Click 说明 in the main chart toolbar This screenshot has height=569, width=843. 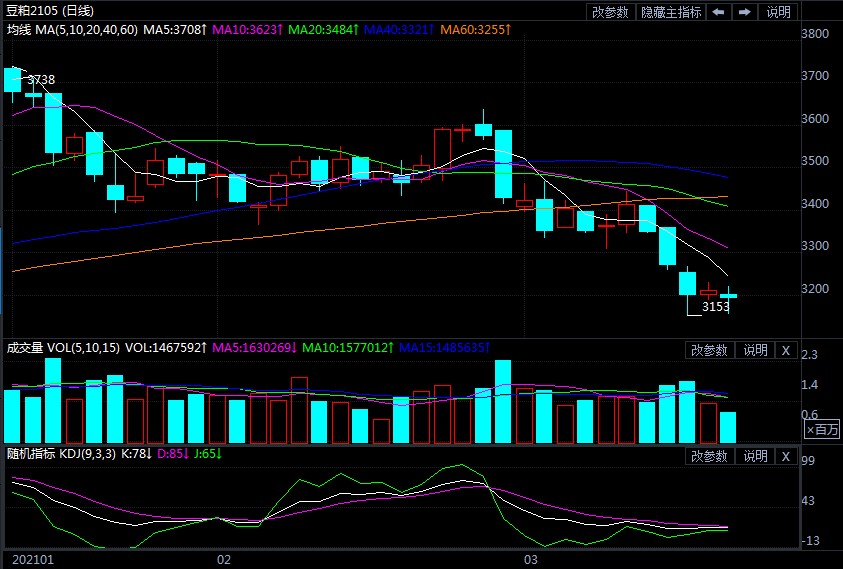778,12
